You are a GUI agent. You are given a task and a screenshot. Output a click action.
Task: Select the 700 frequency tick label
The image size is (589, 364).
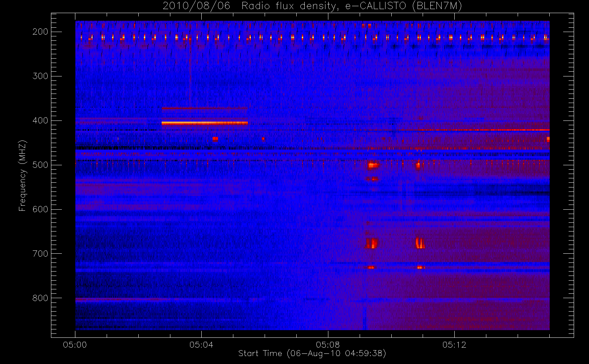(x=40, y=254)
